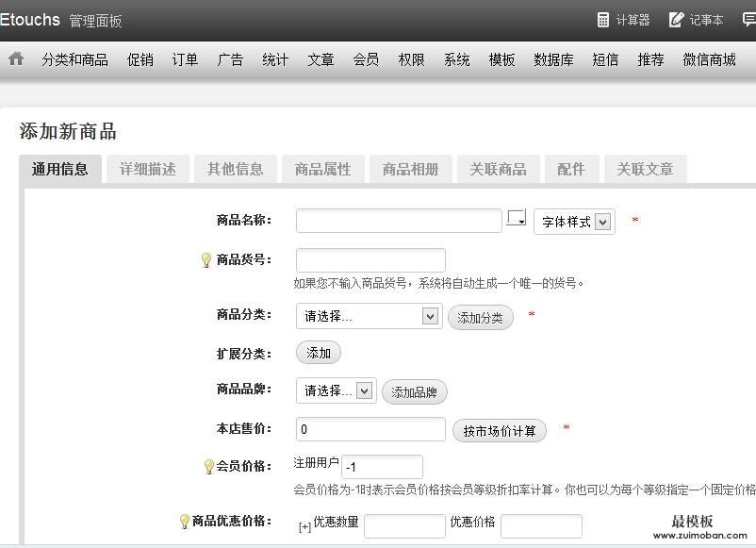Image resolution: width=756 pixels, height=548 pixels.
Task: Open the notepad (记事本) tool
Action: [x=697, y=20]
